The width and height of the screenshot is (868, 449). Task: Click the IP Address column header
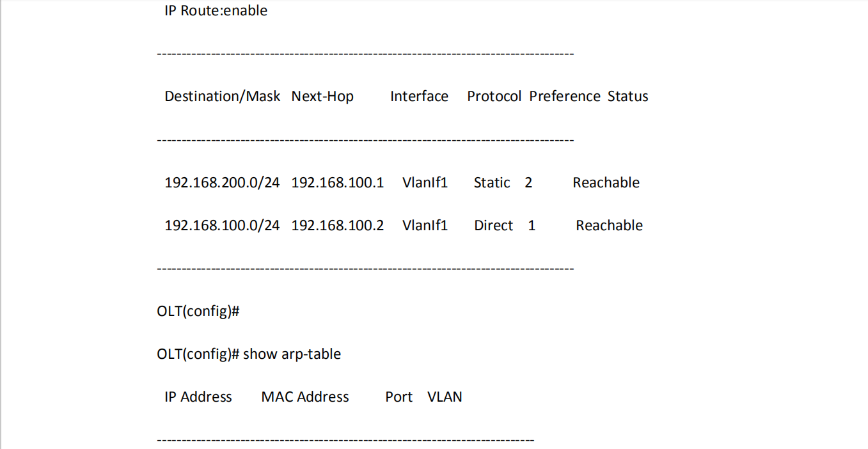coord(198,397)
